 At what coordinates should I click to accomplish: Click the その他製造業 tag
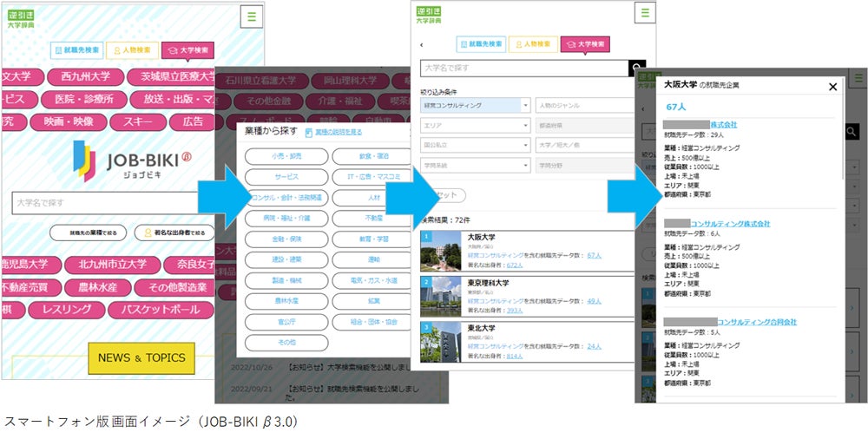click(x=174, y=287)
